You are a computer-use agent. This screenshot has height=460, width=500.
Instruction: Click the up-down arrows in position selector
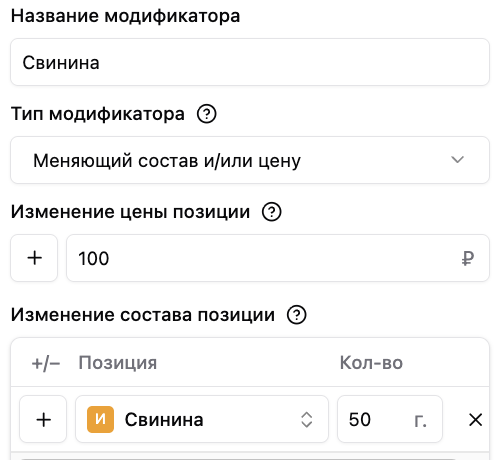coord(307,420)
